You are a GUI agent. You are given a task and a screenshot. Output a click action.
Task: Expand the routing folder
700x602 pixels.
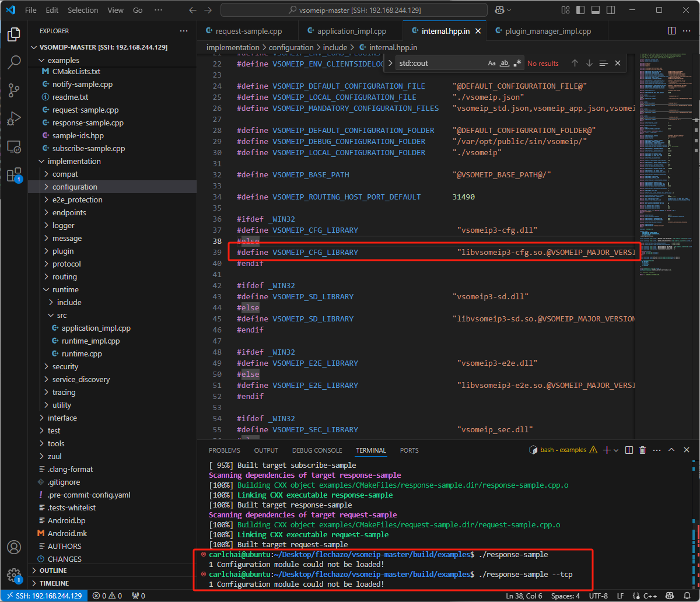pyautogui.click(x=64, y=276)
